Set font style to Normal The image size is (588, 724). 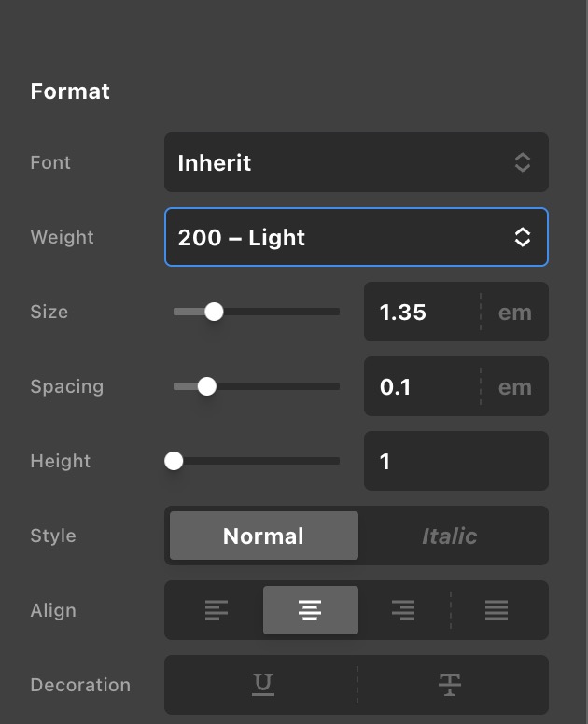coord(263,536)
